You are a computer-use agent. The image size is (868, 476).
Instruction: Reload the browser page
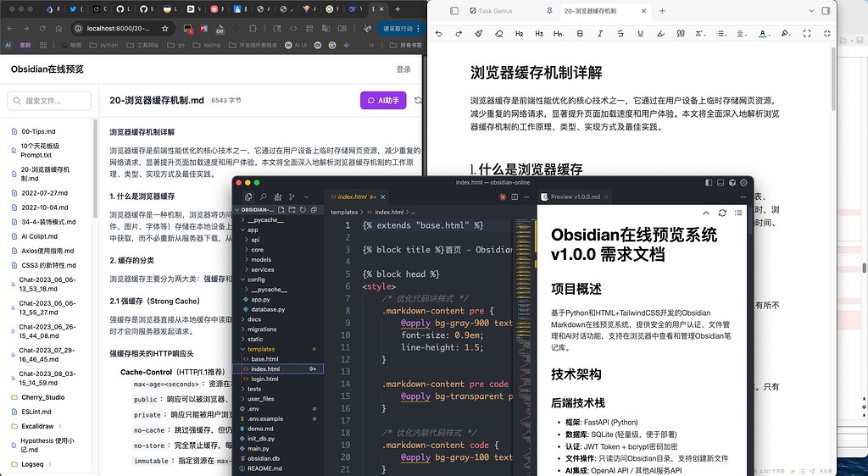[42, 28]
